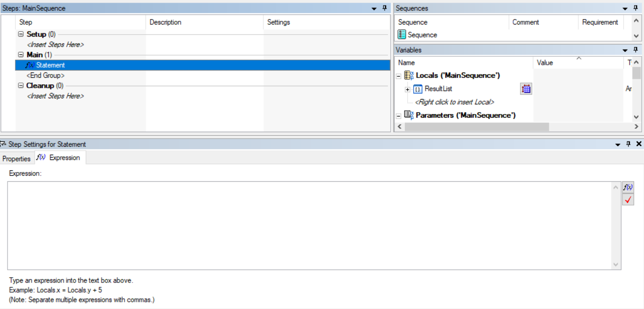
Task: Click the Variables pane horizontal scrollbar
Action: point(477,127)
